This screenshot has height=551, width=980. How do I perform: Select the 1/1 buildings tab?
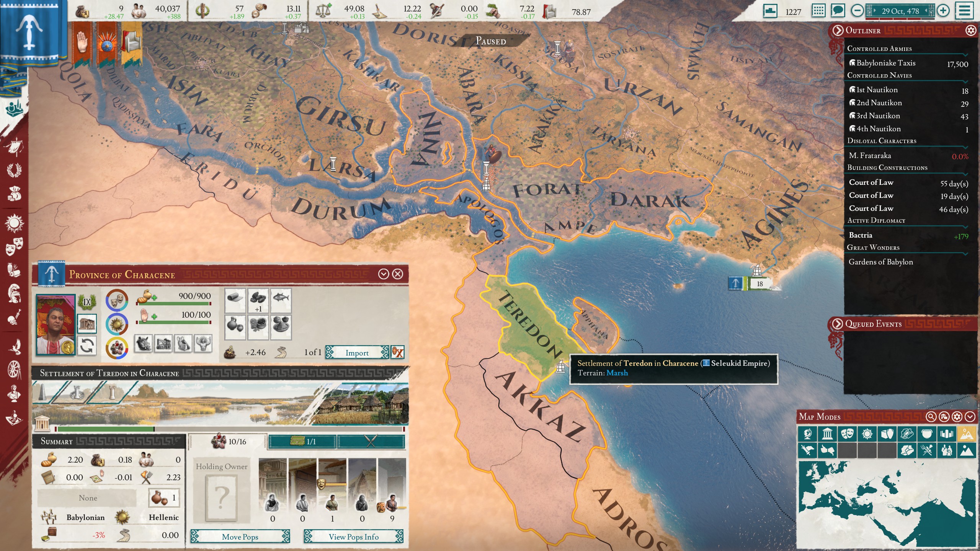[302, 442]
